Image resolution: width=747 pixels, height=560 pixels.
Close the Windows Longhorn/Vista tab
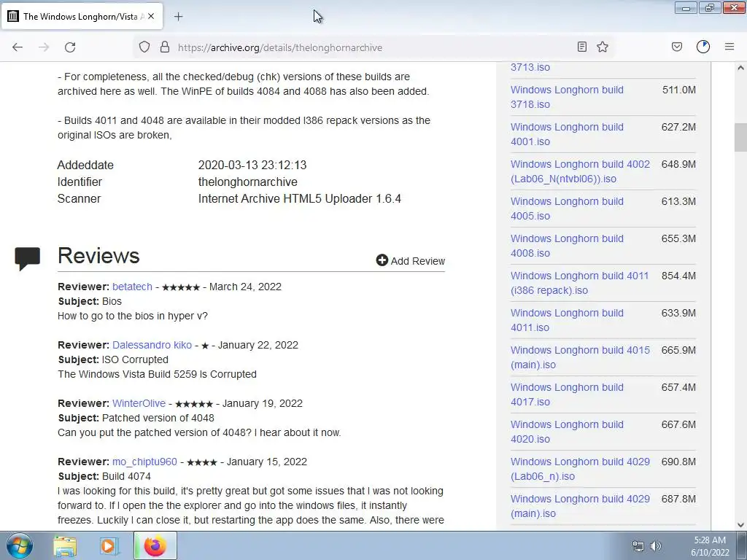pyautogui.click(x=151, y=16)
